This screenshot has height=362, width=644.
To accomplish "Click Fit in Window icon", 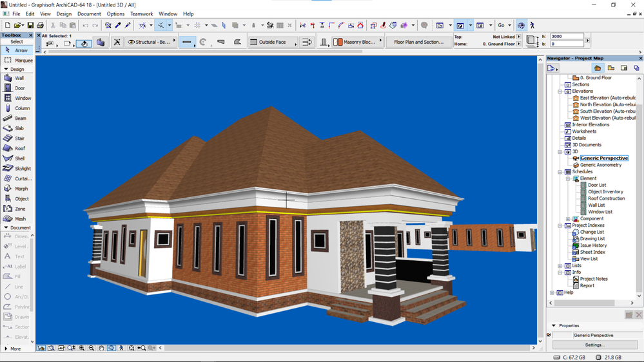I will point(132,348).
